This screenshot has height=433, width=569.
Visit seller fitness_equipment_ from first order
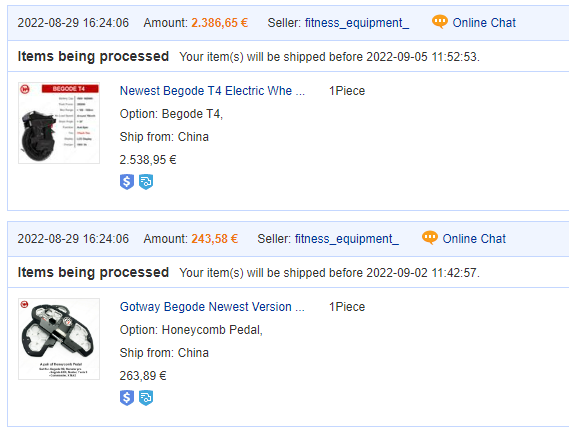[357, 23]
